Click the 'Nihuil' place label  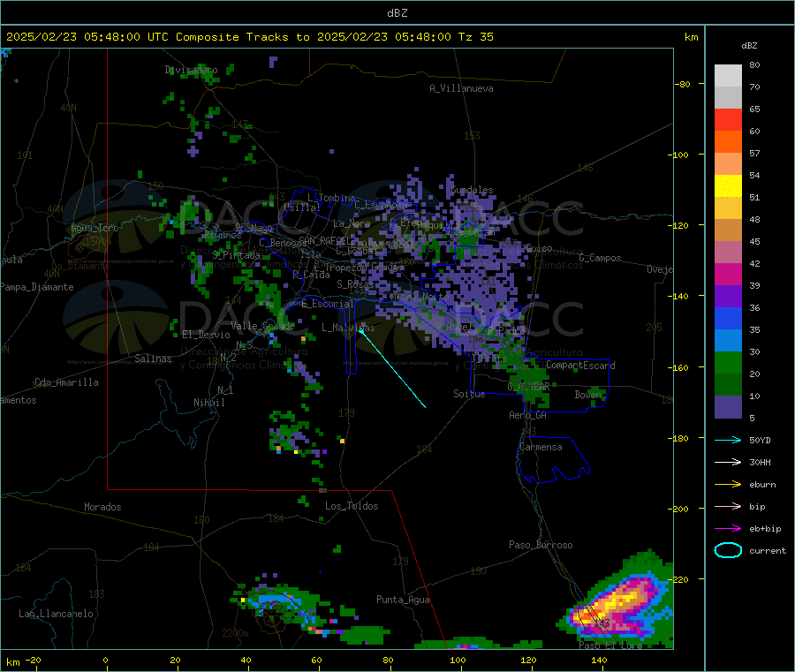[x=209, y=403]
